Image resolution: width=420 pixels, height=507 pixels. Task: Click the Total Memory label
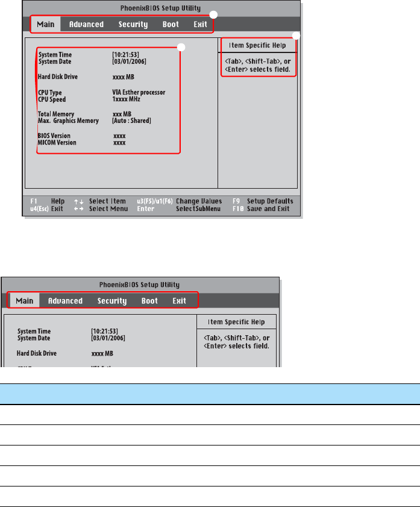point(56,114)
